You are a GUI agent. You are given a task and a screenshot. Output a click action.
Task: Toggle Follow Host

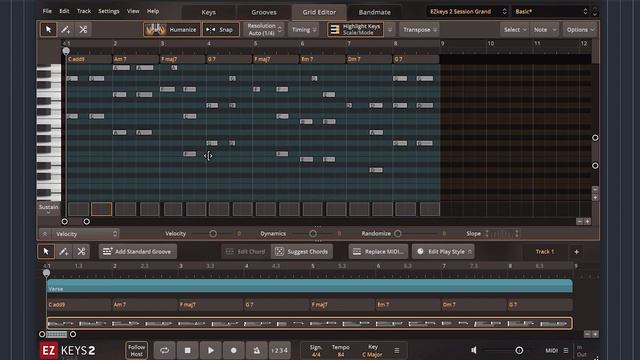pos(136,350)
